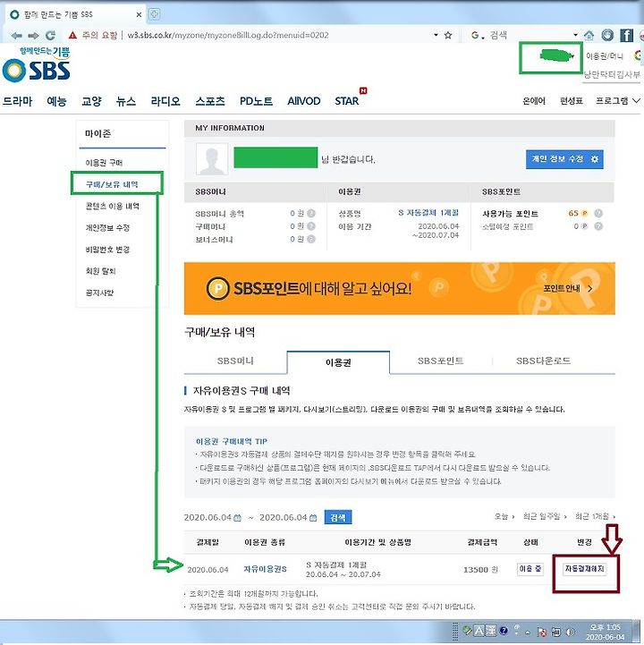Click the S 자동결제 1개월 product link
Image resolution: width=644 pixels, height=645 pixels.
(x=428, y=213)
